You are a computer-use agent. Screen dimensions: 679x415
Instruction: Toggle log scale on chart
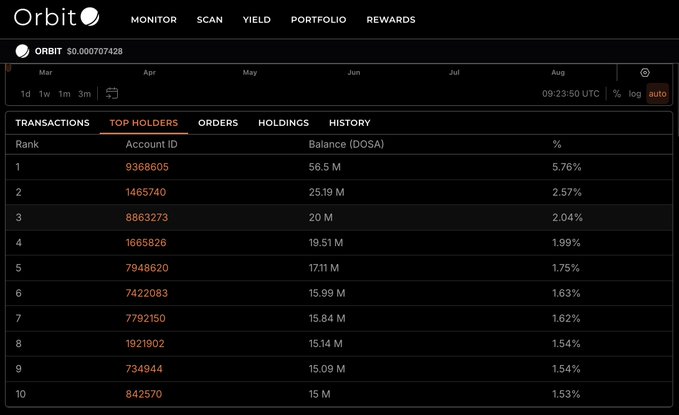tap(635, 94)
